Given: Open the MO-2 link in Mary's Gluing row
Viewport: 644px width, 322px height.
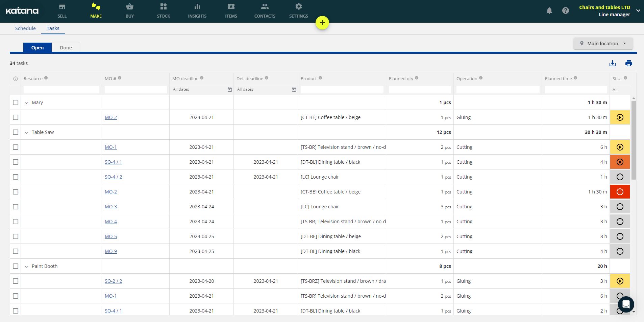Looking at the screenshot, I should (111, 117).
